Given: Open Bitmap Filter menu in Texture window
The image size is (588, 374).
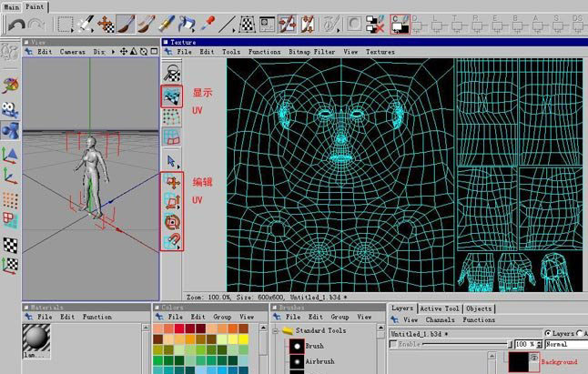Looking at the screenshot, I should pyautogui.click(x=312, y=52).
